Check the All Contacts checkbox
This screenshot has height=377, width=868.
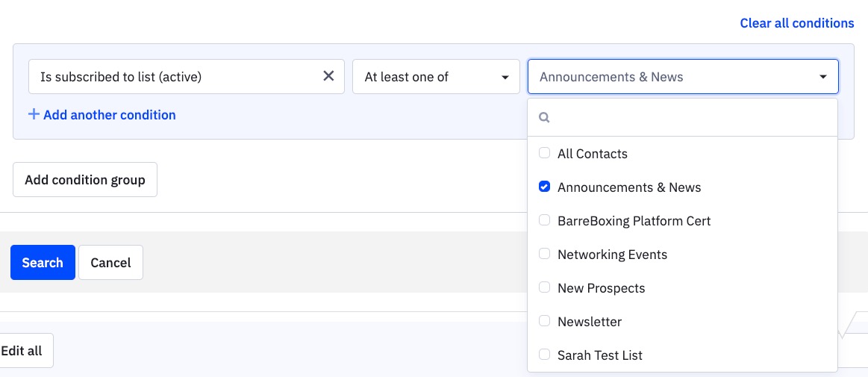[x=544, y=153]
